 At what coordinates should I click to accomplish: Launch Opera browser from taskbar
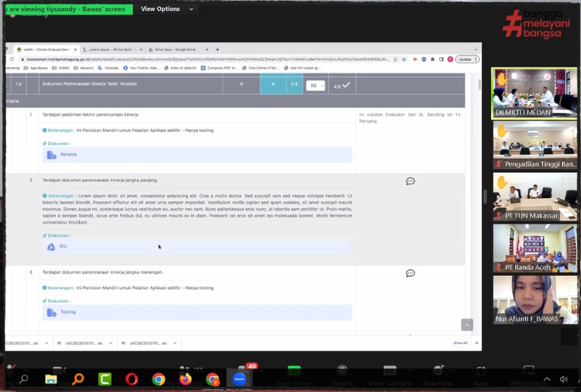pos(131,379)
